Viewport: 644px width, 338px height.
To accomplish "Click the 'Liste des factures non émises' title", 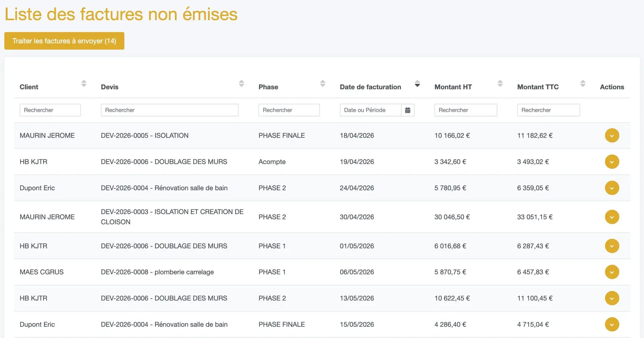I will (121, 14).
